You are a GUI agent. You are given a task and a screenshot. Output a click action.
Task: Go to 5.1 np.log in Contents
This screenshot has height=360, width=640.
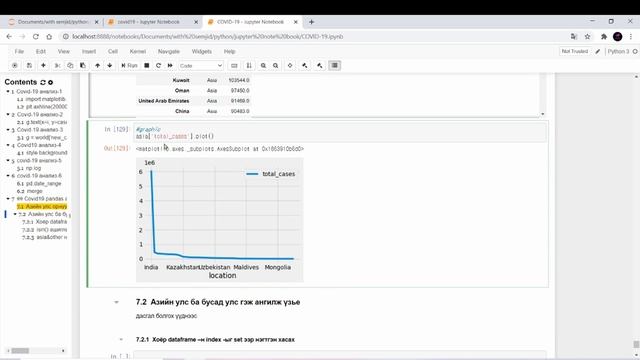pos(29,168)
